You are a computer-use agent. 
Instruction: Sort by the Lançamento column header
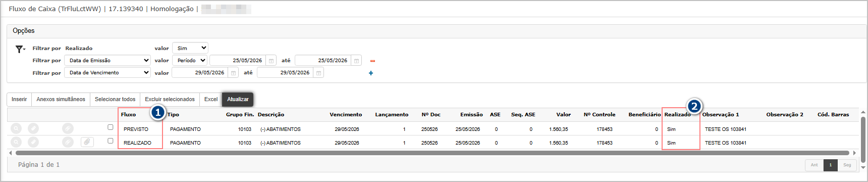(392, 115)
